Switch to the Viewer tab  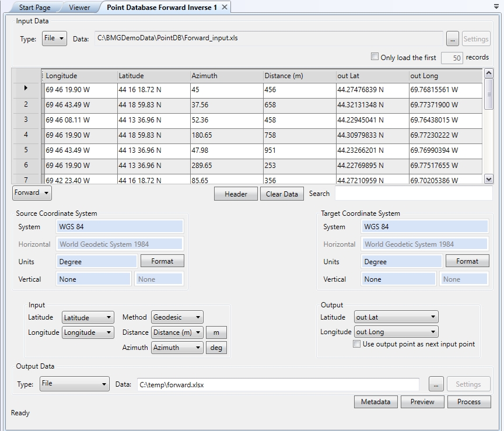(79, 8)
